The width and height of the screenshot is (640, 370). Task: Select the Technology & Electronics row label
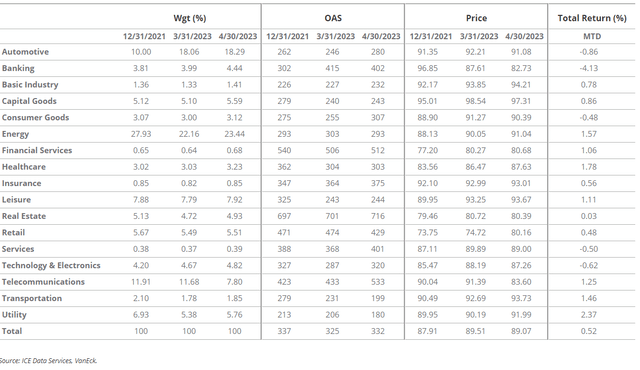[x=51, y=265]
